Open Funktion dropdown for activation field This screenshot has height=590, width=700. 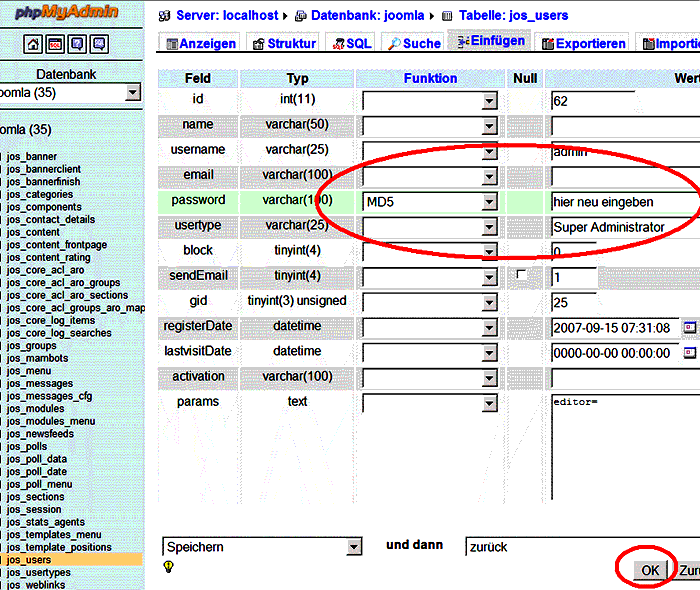[x=430, y=378]
